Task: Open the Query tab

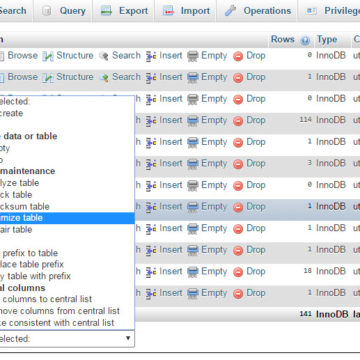Action: [x=63, y=11]
